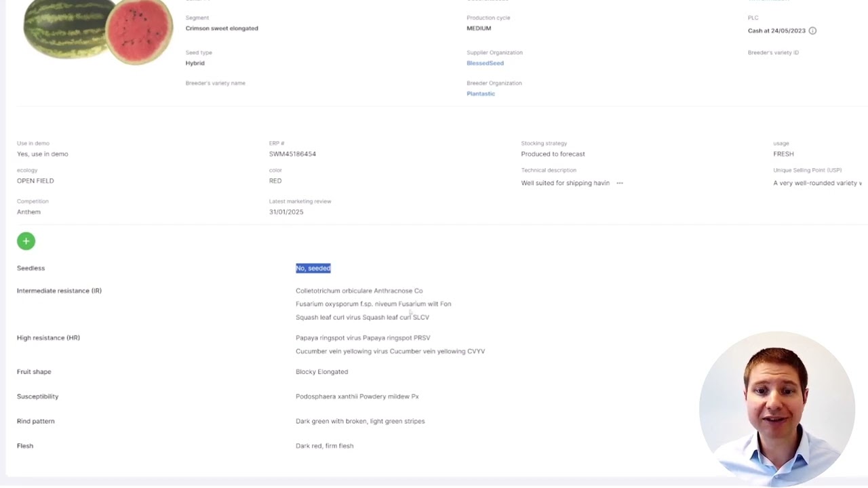Select the Fusarium wilt Fon resistance entry
Viewport: 868px width, 488px height.
[373, 304]
